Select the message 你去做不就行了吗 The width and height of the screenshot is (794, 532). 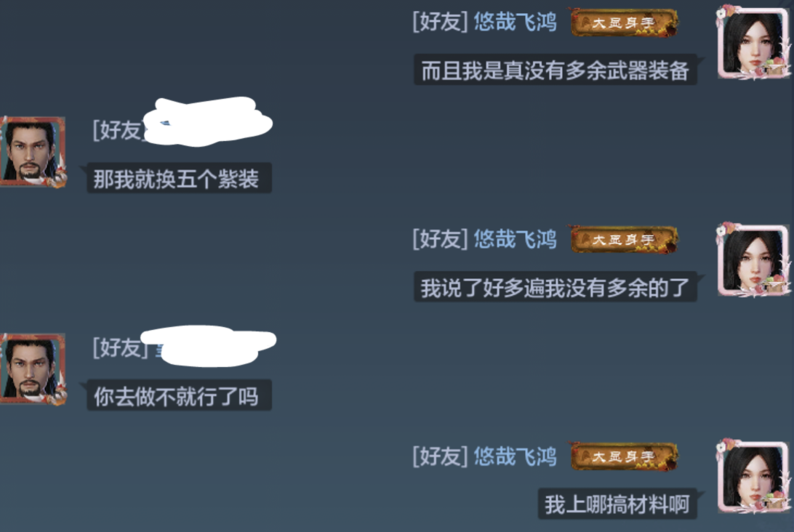180,395
